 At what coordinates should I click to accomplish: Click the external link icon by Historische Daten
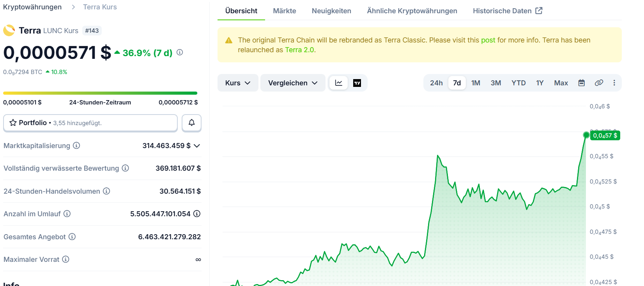539,11
